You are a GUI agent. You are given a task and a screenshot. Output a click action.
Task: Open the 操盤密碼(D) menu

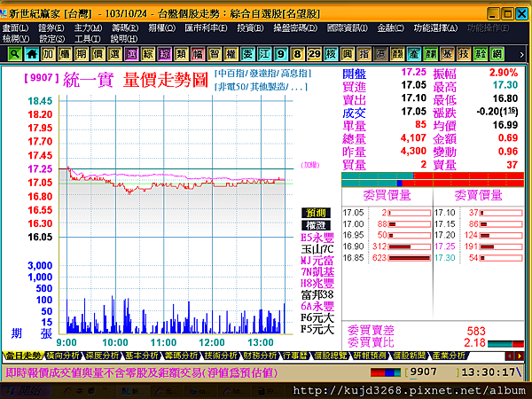click(295, 28)
